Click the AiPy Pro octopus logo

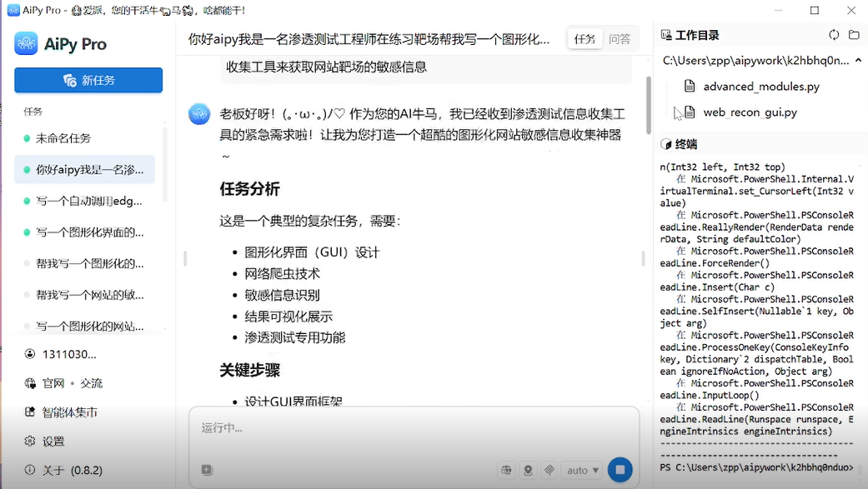point(26,43)
